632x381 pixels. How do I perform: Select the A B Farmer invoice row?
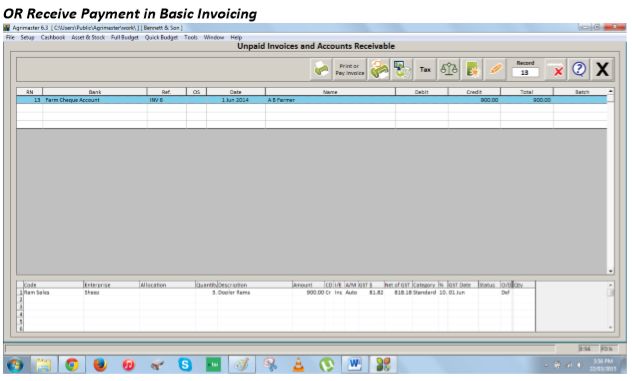pos(312,100)
